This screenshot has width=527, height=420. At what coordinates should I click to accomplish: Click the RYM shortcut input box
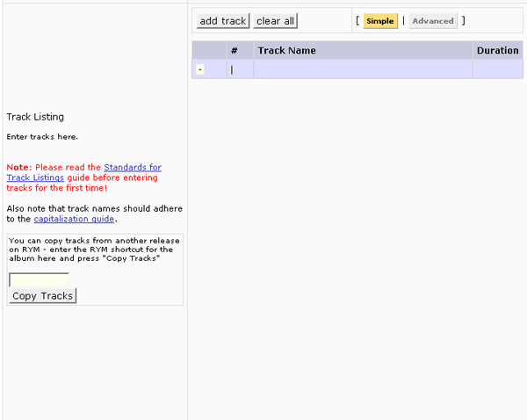coord(39,279)
